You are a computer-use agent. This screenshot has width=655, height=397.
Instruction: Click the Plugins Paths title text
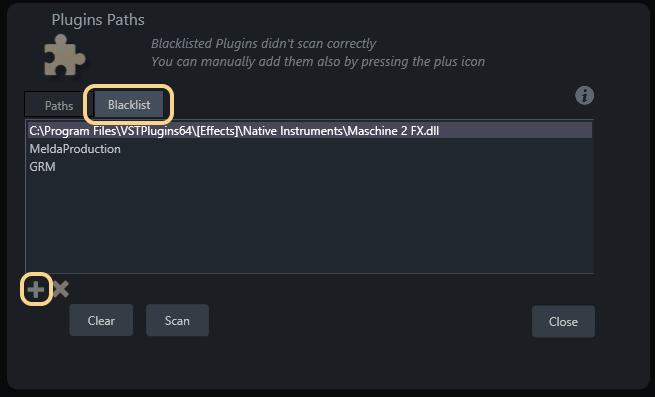click(98, 20)
